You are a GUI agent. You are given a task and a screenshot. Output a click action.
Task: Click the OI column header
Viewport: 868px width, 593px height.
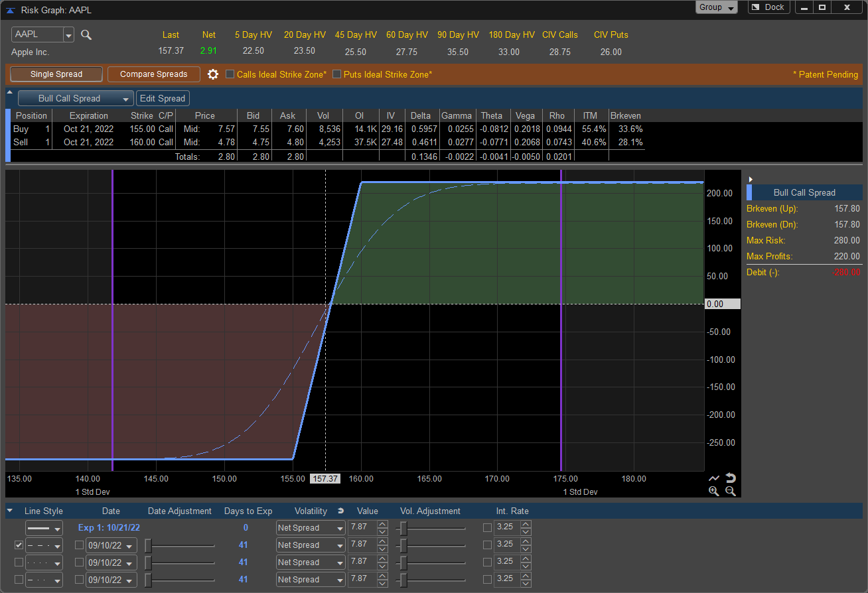coord(360,115)
